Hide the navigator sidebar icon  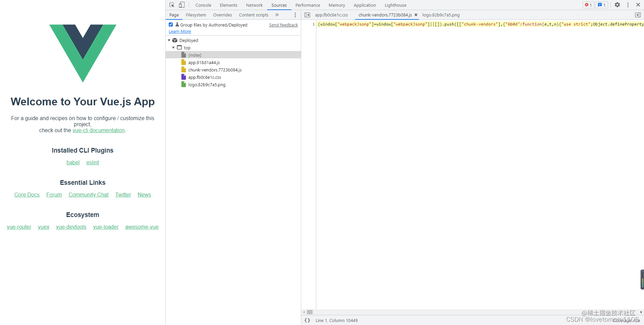pos(307,15)
